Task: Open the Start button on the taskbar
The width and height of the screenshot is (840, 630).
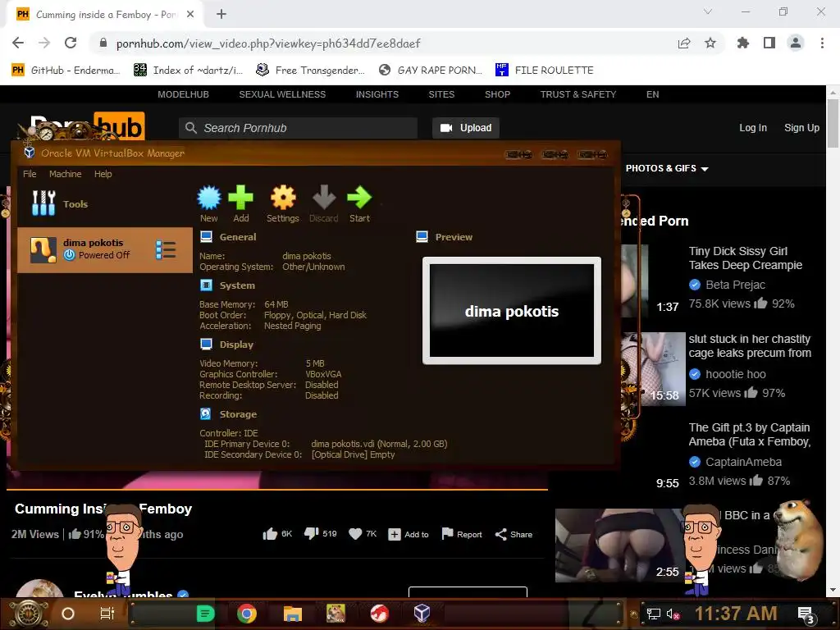Action: (29, 614)
